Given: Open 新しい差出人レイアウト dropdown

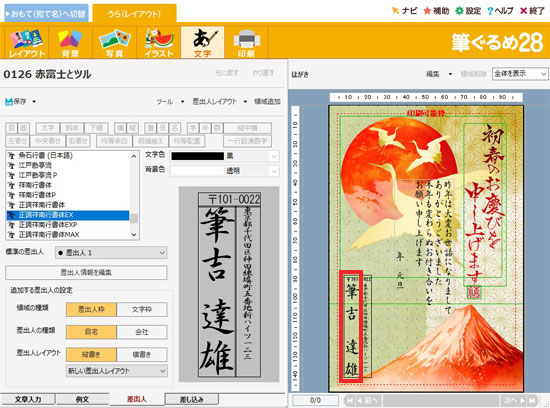Looking at the screenshot, I should (x=117, y=371).
